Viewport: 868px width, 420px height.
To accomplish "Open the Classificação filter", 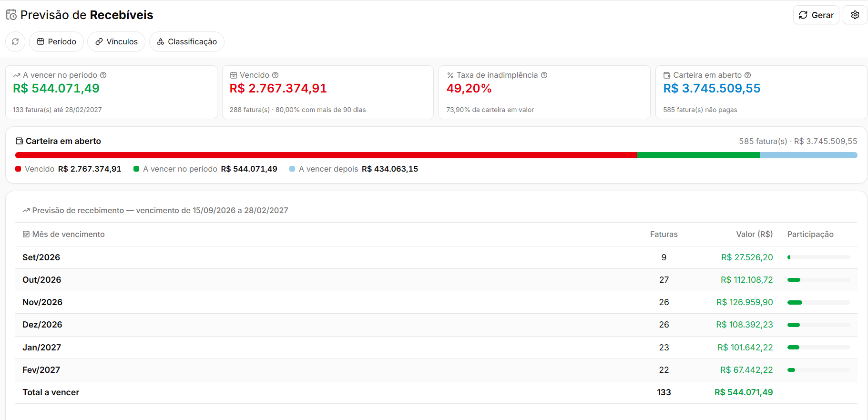I will (x=187, y=41).
